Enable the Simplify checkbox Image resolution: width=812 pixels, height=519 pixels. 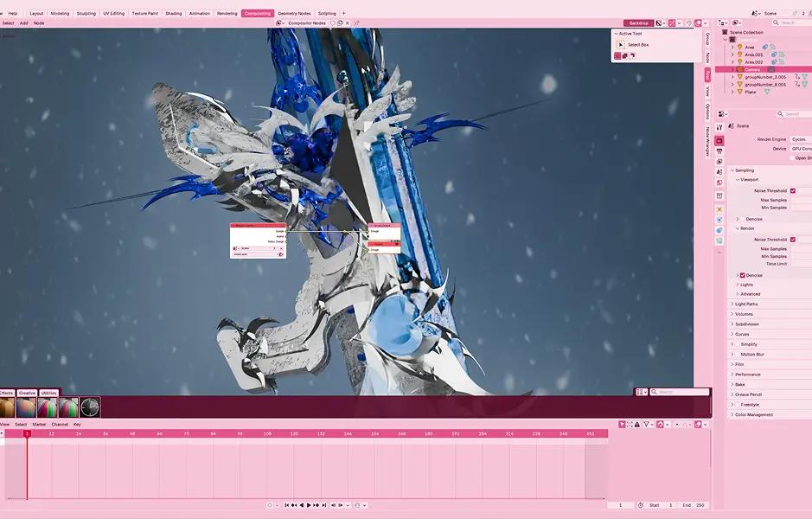738,344
